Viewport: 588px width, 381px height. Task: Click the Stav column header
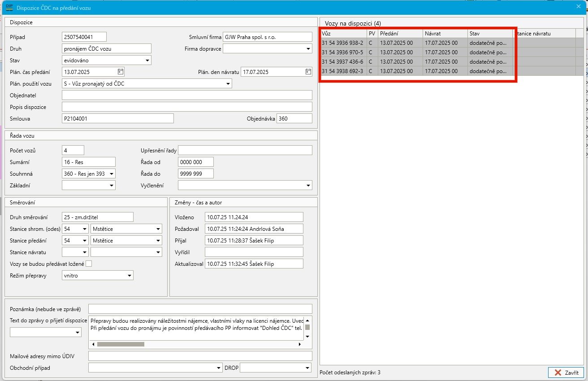click(x=489, y=34)
